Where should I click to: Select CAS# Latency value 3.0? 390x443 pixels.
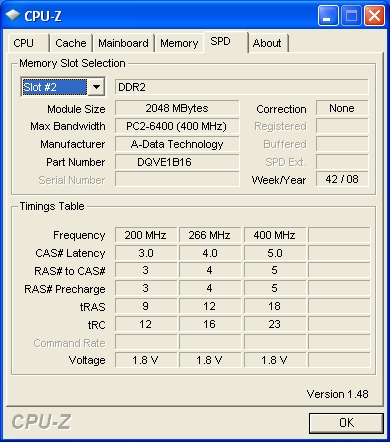[146, 253]
